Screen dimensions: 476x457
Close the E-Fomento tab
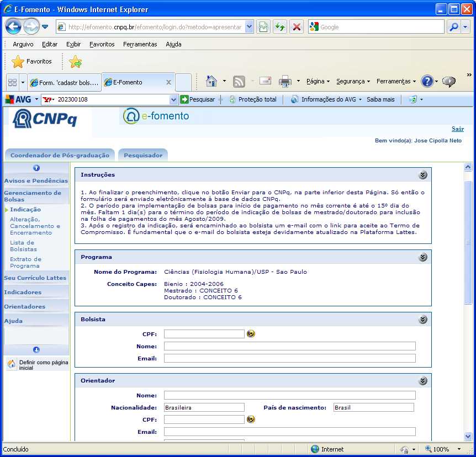pyautogui.click(x=169, y=82)
